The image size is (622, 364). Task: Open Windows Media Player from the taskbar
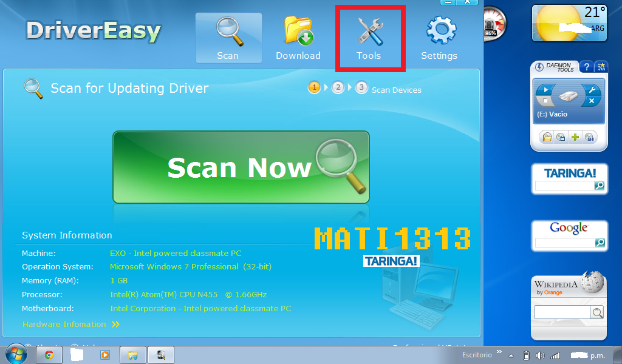click(x=105, y=354)
